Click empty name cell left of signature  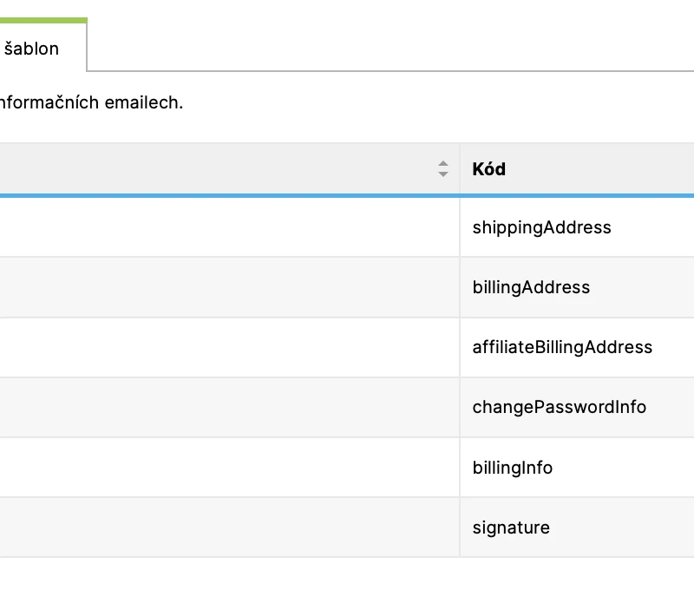(x=229, y=527)
